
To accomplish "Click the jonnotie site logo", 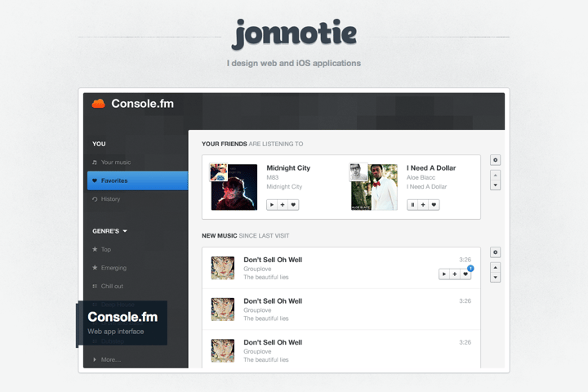I will click(294, 33).
